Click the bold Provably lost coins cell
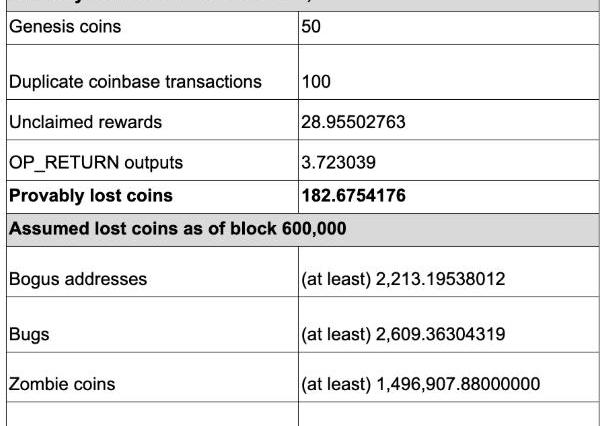605x426 pixels. coord(90,195)
